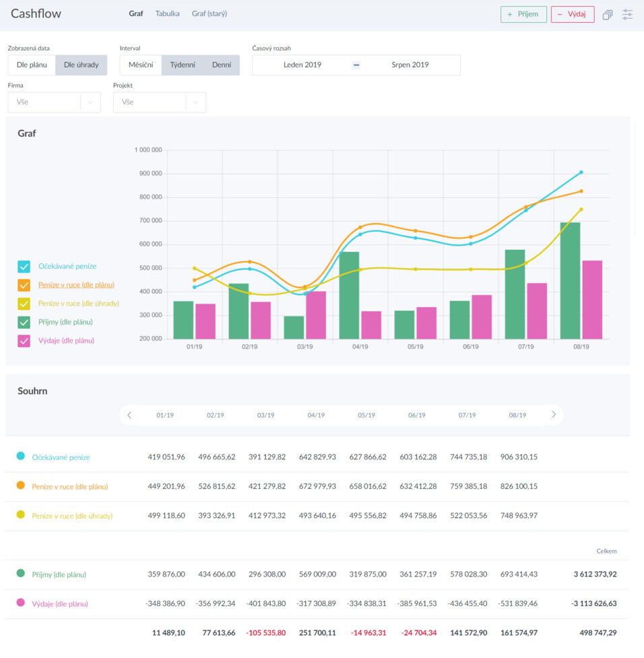
Task: Click the orange Peníze v ruce legend swatch
Action: point(24,285)
